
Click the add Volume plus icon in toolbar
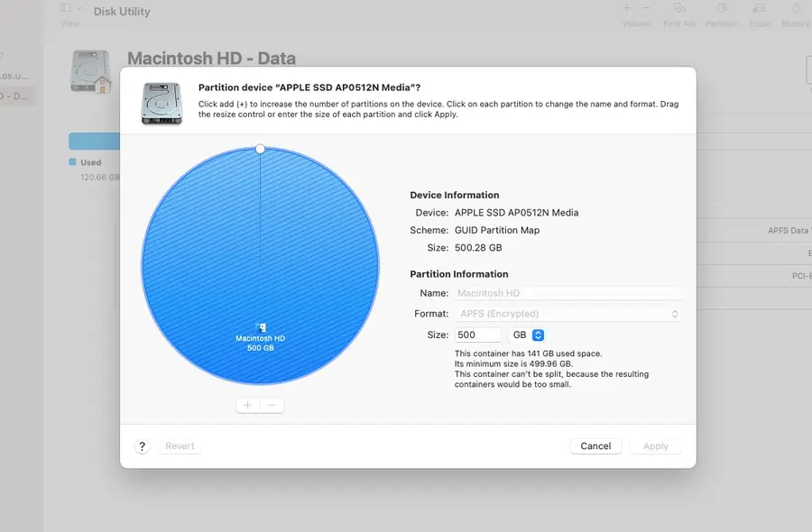pos(627,7)
